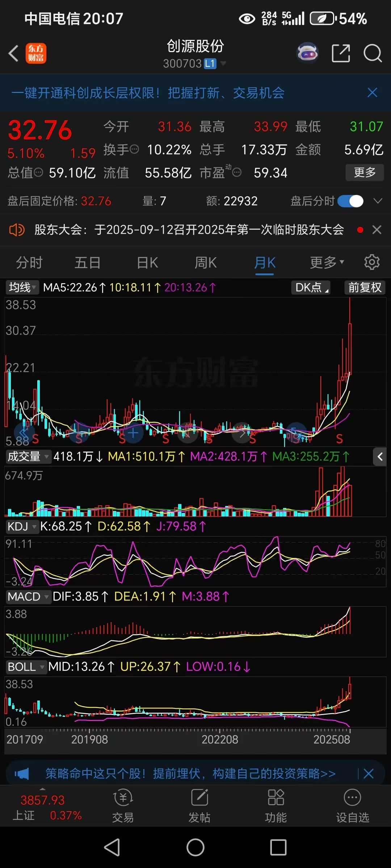Viewport: 391px width, 868px height.
Task: Tap the zoom-in plus chart control
Action: pos(133,433)
